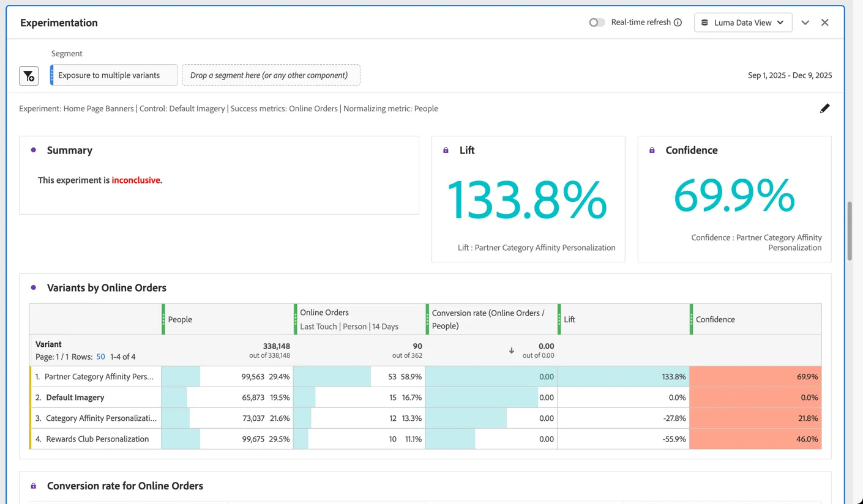Click the -27.8% Lift cell

pos(624,418)
